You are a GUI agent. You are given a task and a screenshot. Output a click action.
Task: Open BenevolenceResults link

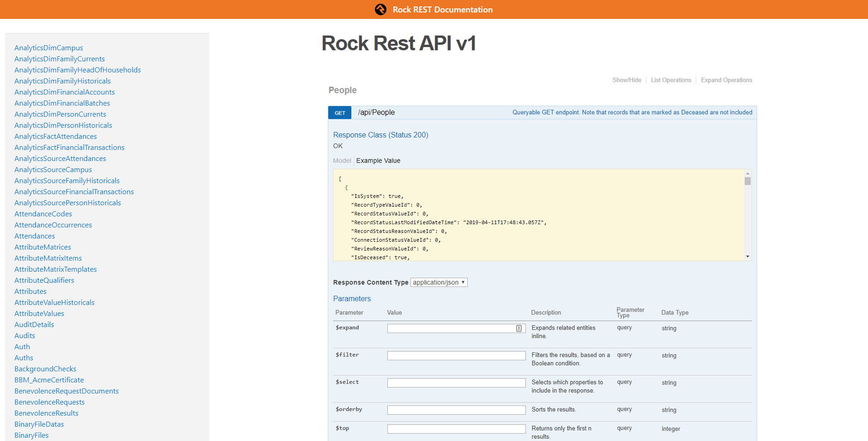tap(46, 413)
